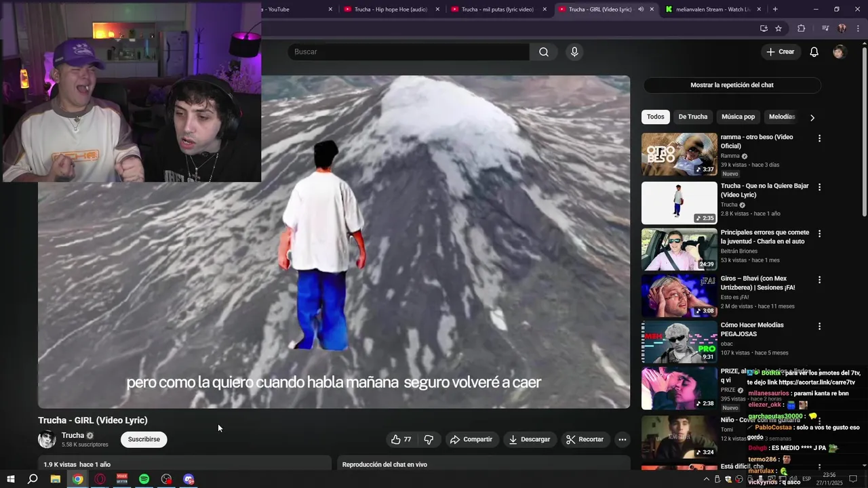Show hidden system tray icons
Screen dimensions: 868x488
(706, 479)
